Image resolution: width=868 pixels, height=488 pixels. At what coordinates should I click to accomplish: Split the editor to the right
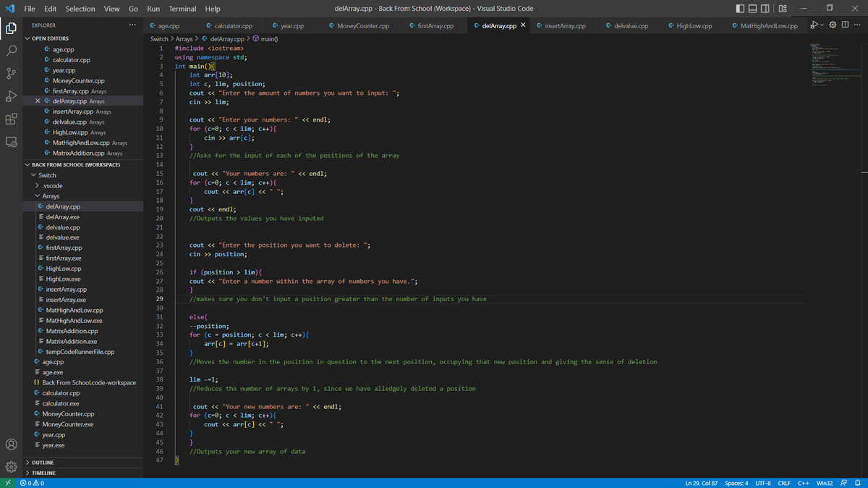tap(845, 26)
